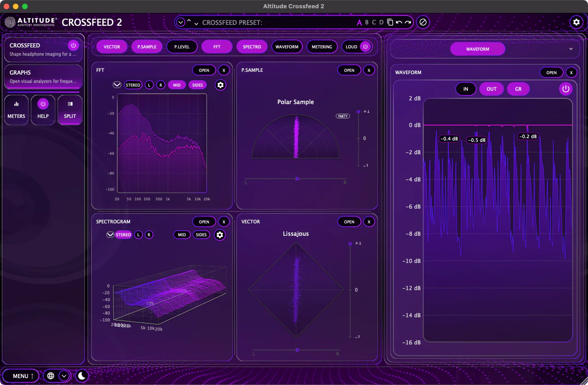This screenshot has width=588, height=385.
Task: Go to next preset with the down caret
Action: coord(196,24)
